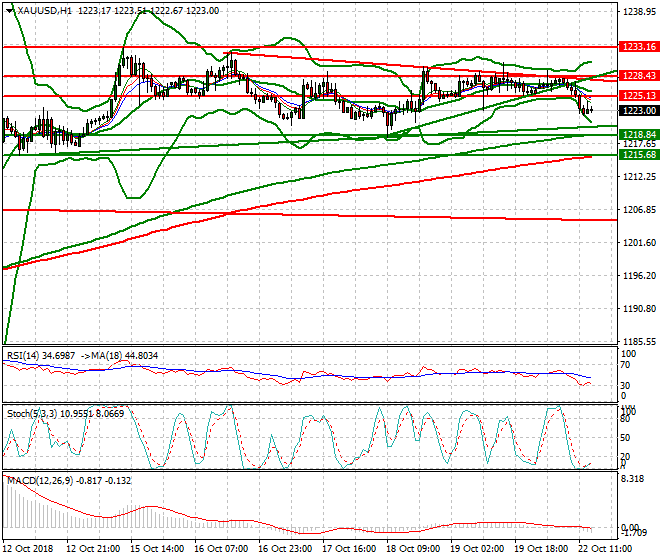Click the 18 Oct 09:00 time label

[413, 549]
